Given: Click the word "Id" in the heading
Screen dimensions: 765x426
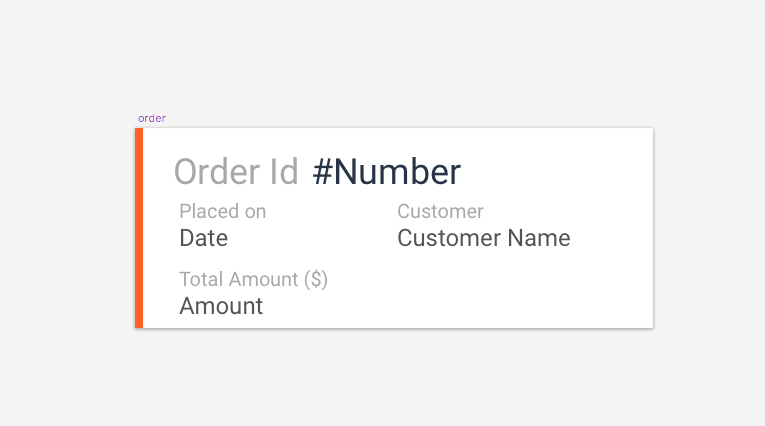Looking at the screenshot, I should (284, 172).
